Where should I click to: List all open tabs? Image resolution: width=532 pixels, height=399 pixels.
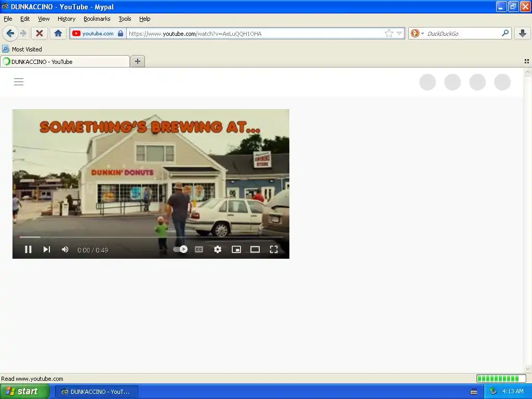click(x=527, y=61)
